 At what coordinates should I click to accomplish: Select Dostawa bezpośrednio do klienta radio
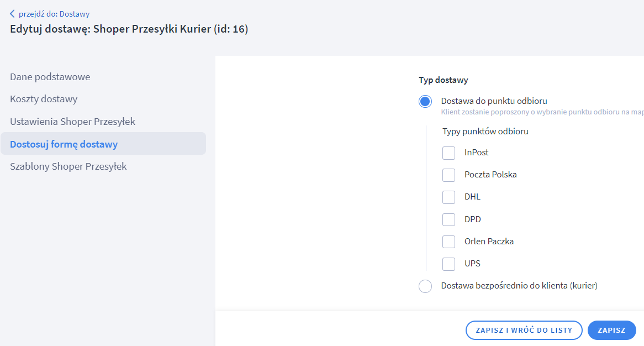click(x=425, y=286)
